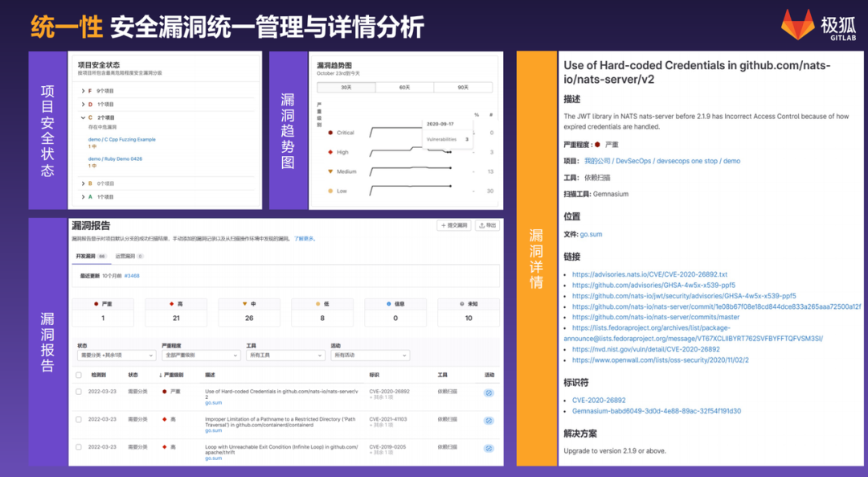Select the 90天 trend range tab
This screenshot has width=868, height=477.
tap(463, 88)
